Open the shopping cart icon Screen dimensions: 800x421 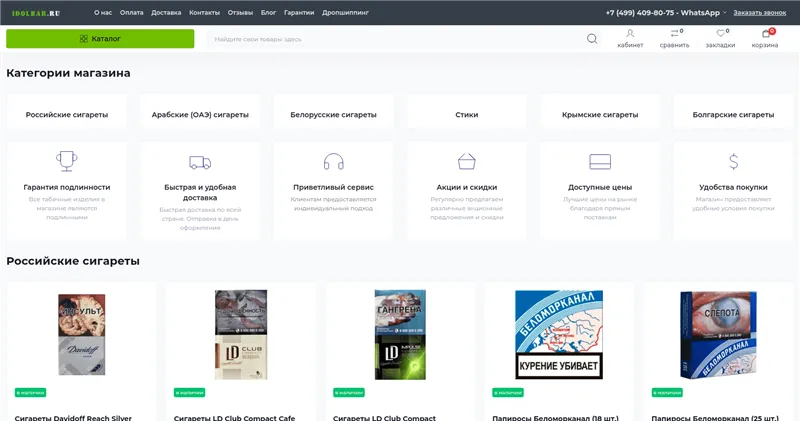pyautogui.click(x=765, y=33)
